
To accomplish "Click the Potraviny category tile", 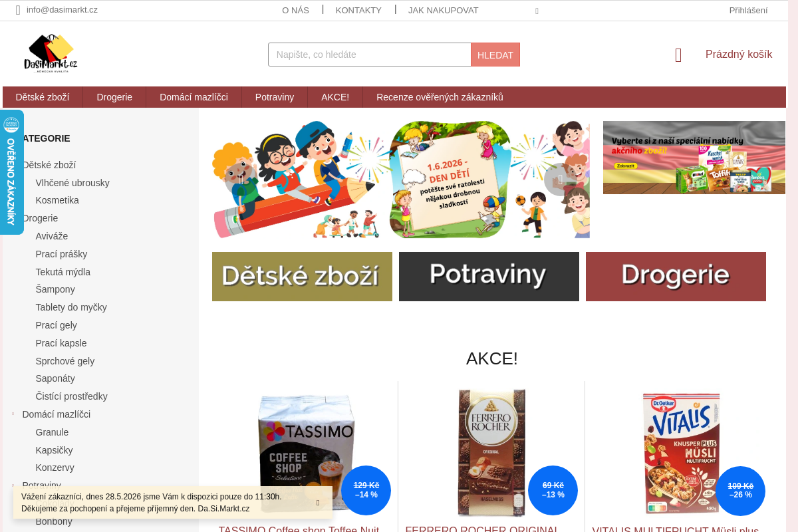I will pos(489,277).
